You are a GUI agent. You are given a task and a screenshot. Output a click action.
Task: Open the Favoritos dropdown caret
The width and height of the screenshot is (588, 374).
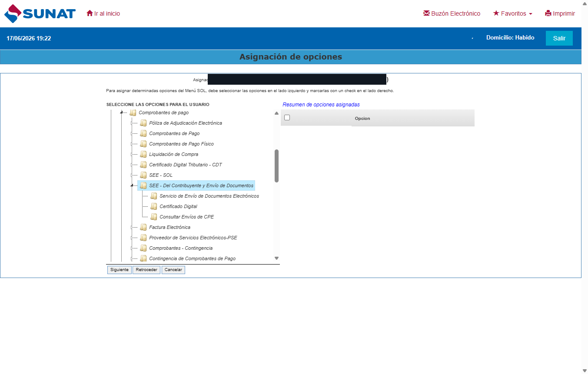pyautogui.click(x=531, y=14)
